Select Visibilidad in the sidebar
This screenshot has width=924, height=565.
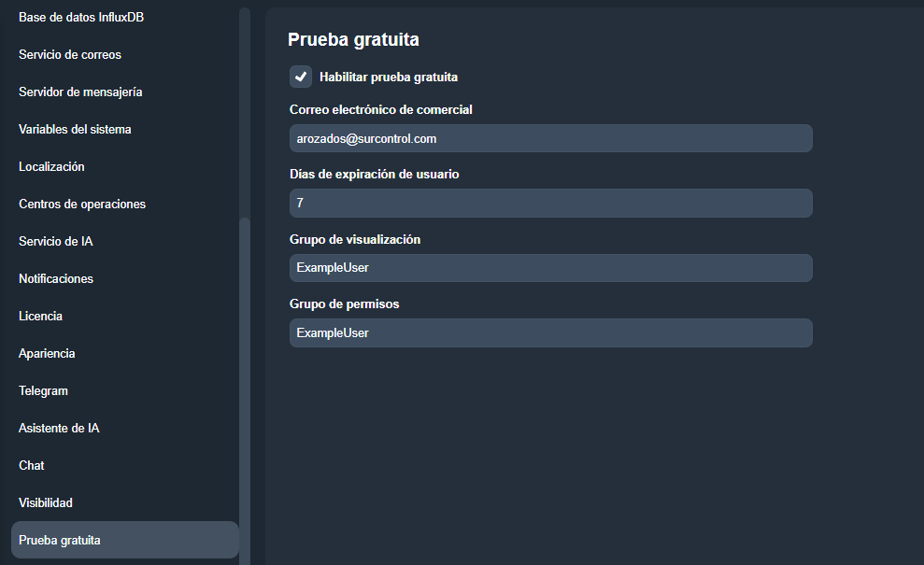coord(45,502)
